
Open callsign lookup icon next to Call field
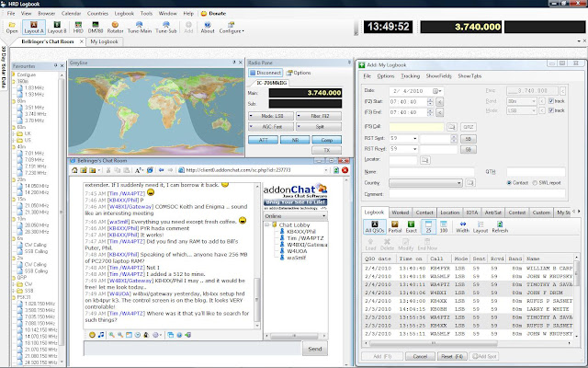[x=451, y=127]
